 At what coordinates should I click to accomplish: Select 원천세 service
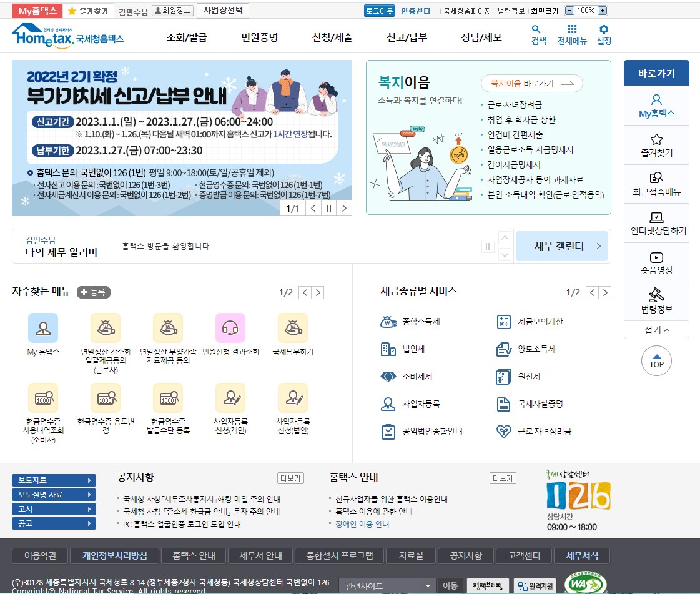point(518,377)
